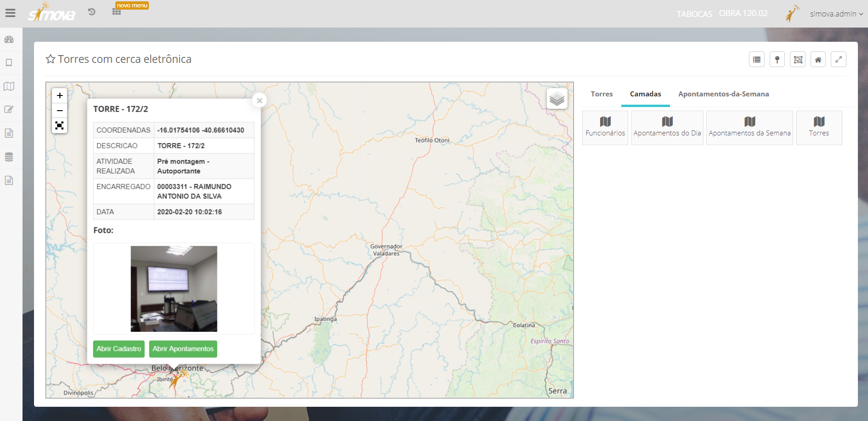Screen dimensions: 868x421
Task: Open the tower photo thumbnail
Action: [x=174, y=289]
